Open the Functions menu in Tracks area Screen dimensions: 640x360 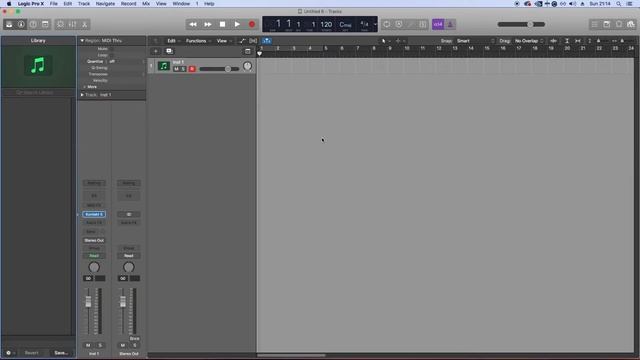(198, 41)
